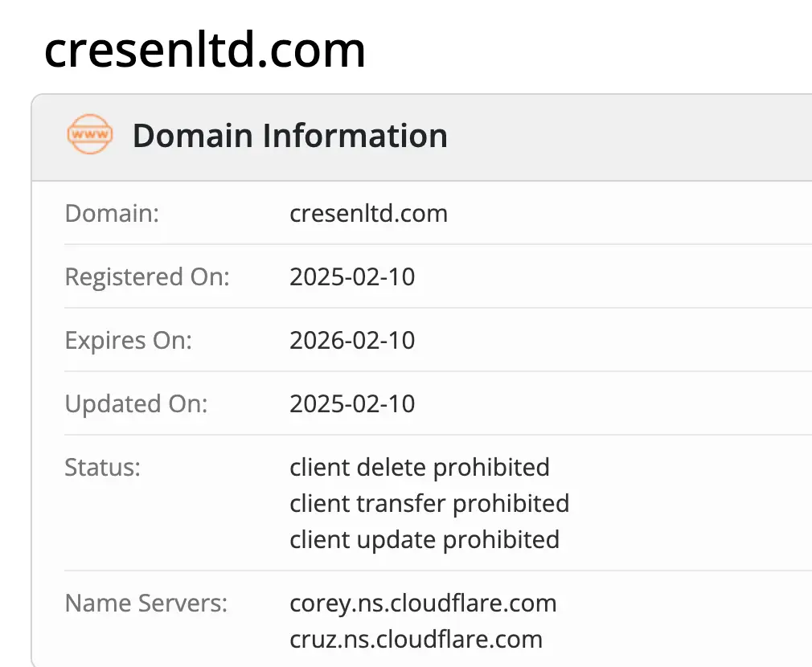Viewport: 812px width, 667px height.
Task: Click the Domain Information header title
Action: [289, 135]
